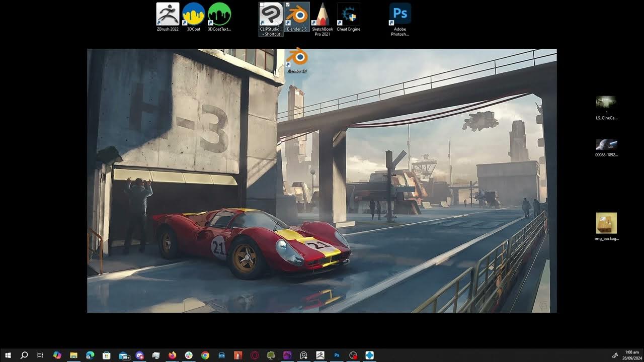Select the CLIP Studio shortcut icon
Image resolution: width=644 pixels, height=362 pixels.
[271, 19]
